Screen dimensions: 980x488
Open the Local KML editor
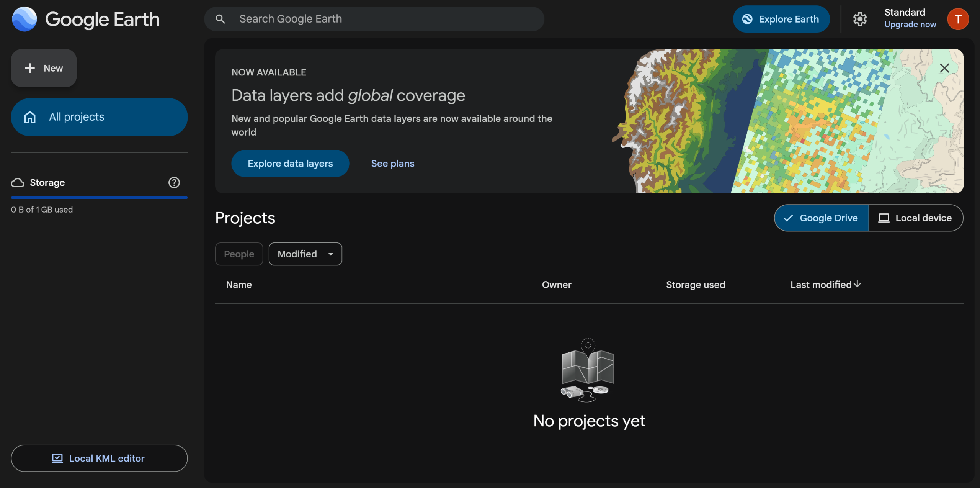point(99,458)
